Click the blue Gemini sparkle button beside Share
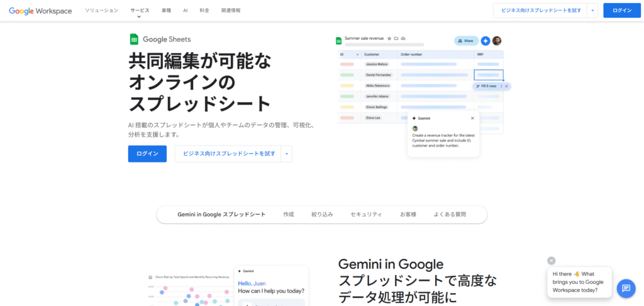The height and width of the screenshot is (306, 644). [486, 41]
